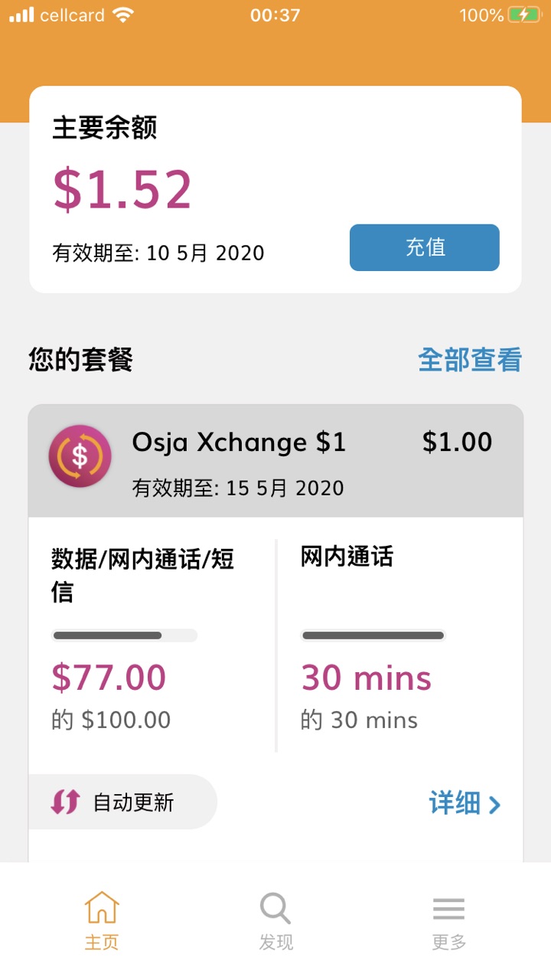Switch to the 发现 tab
Viewport: 551px width, 980px height.
275,920
